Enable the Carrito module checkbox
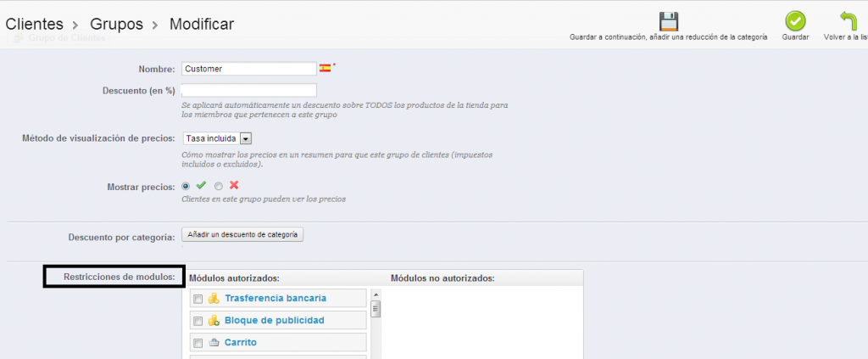The image size is (868, 359). coord(198,343)
